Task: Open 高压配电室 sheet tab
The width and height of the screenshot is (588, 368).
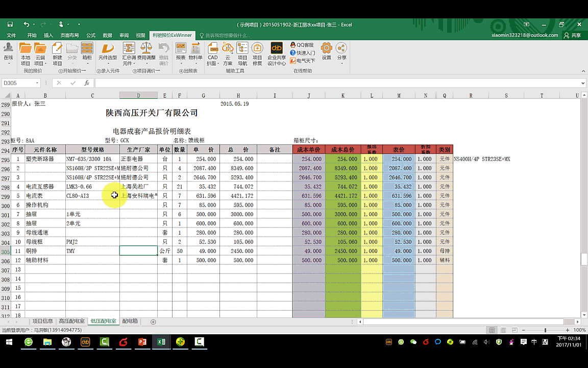Action: 71,321
